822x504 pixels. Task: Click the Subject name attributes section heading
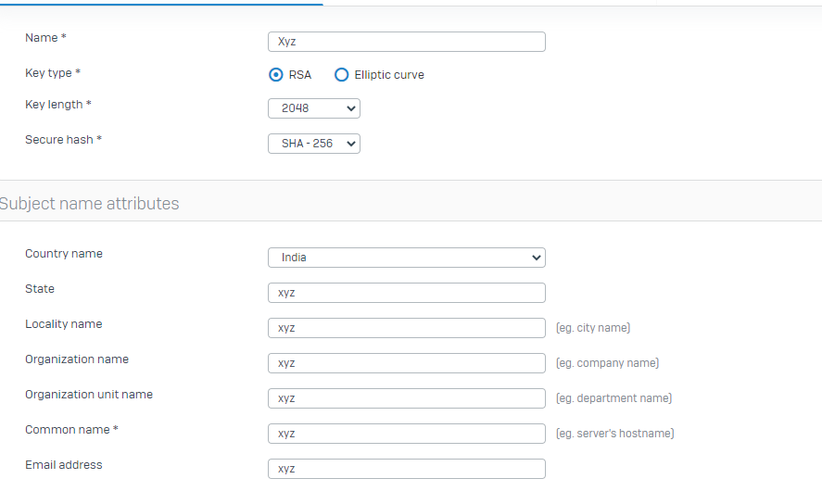coord(89,203)
